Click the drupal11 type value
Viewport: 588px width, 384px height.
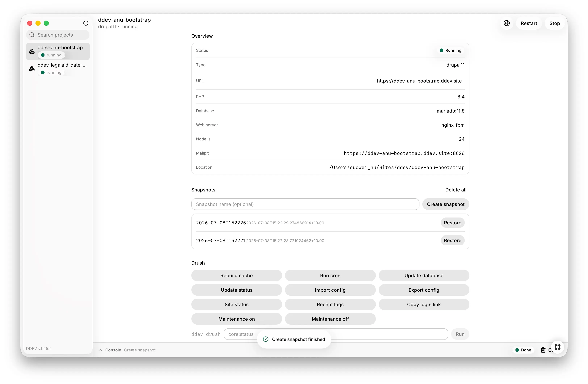(x=455, y=65)
